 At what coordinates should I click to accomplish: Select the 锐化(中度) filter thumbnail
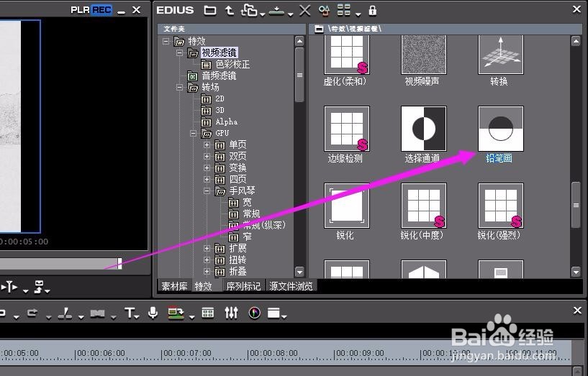(424, 206)
